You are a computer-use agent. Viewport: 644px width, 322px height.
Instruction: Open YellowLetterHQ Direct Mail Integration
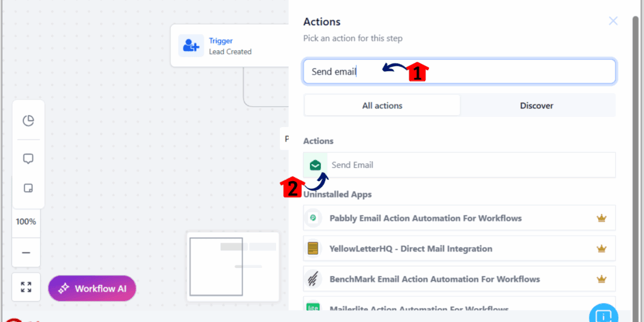[459, 248]
